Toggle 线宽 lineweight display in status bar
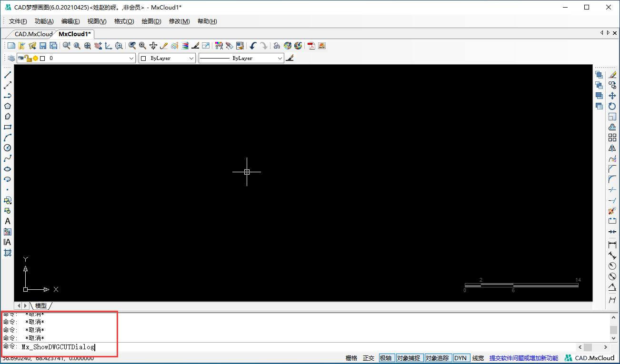The height and width of the screenshot is (364, 620). 478,358
